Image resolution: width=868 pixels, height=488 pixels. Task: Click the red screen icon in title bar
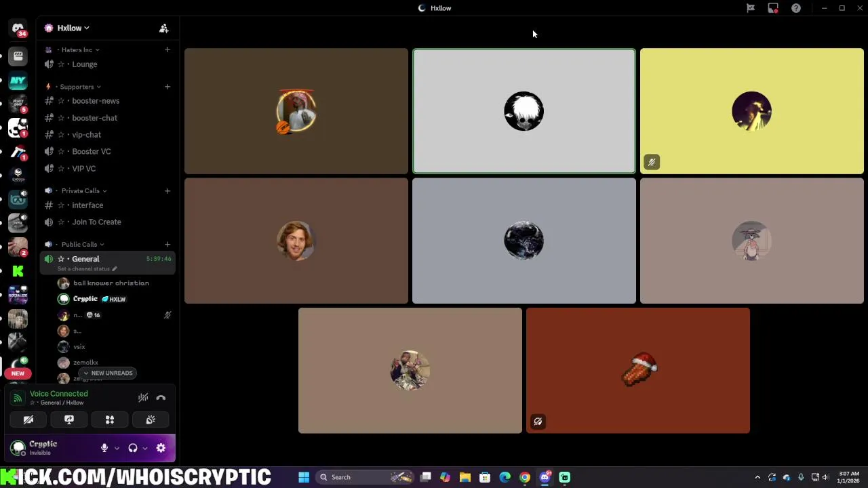(x=773, y=8)
